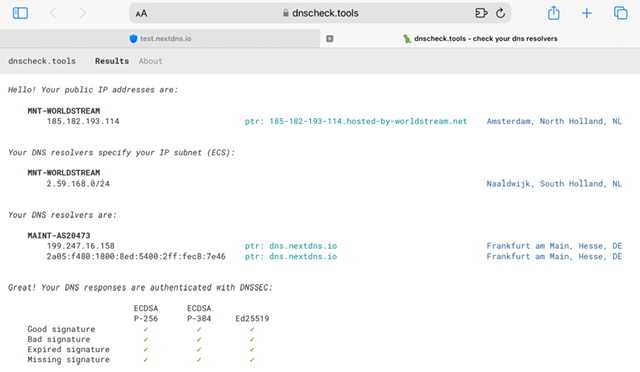Open the Results page menu item
The width and height of the screenshot is (640, 372).
pos(112,61)
